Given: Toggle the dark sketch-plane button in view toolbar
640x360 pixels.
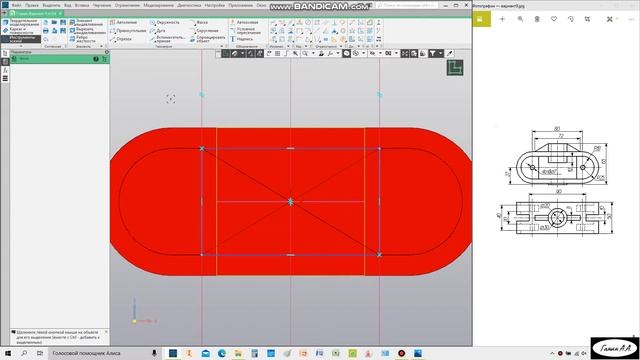Looking at the screenshot, I should coord(226,53).
